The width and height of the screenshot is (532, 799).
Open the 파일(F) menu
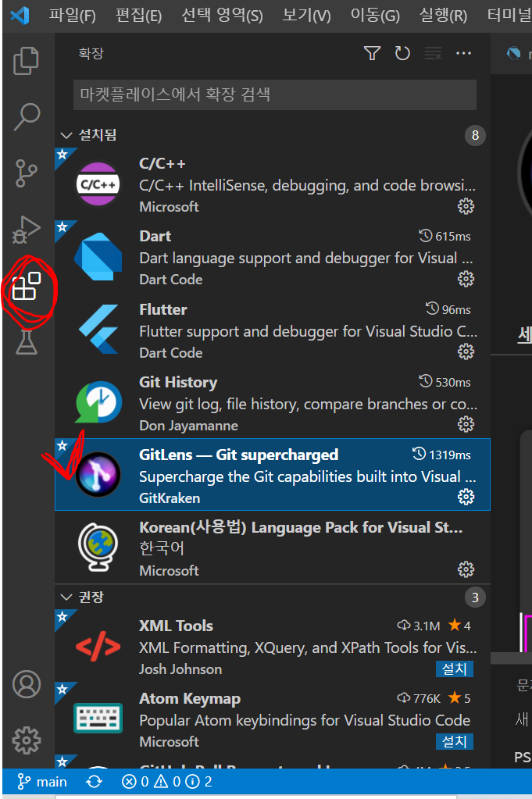(x=72, y=16)
